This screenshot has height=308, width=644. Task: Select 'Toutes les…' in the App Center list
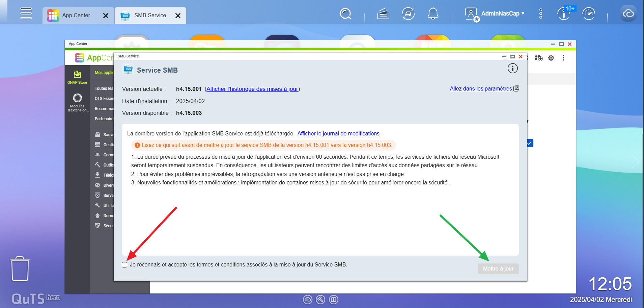pyautogui.click(x=104, y=88)
